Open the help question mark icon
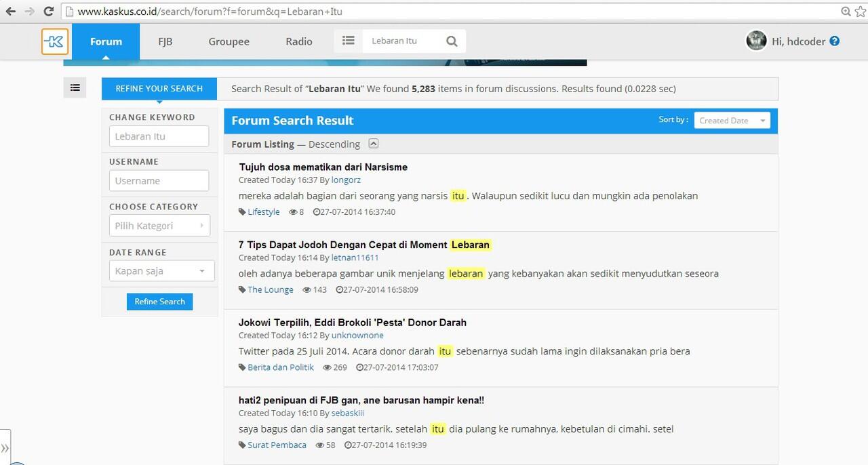868x465 pixels. point(835,41)
